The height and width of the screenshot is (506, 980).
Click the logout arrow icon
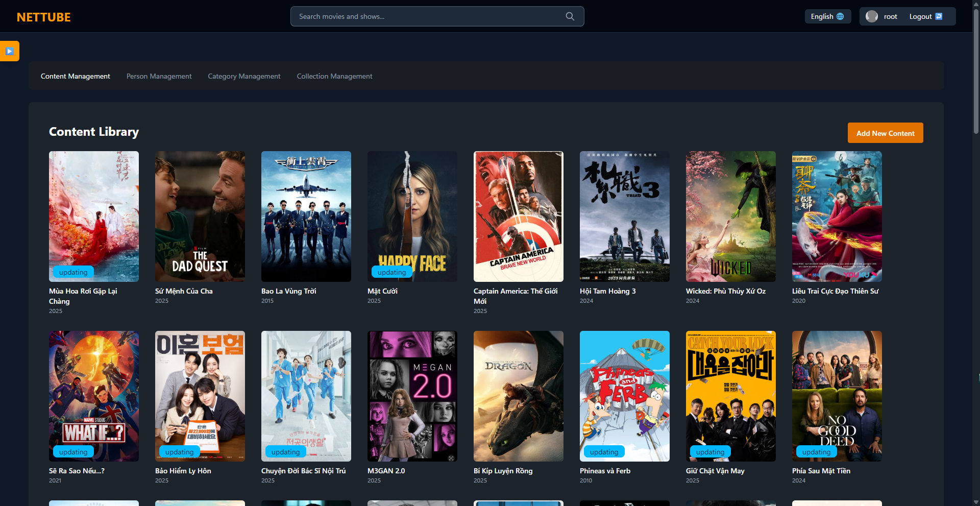[939, 16]
